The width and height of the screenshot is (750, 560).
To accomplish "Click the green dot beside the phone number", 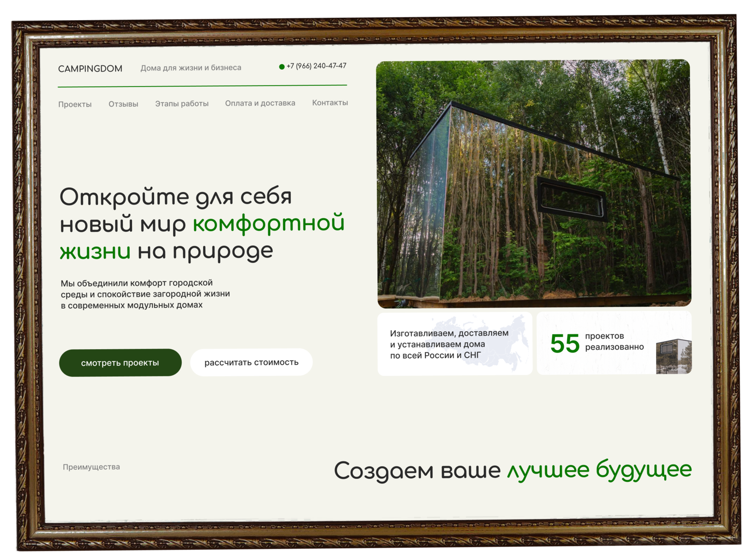I will pyautogui.click(x=282, y=66).
